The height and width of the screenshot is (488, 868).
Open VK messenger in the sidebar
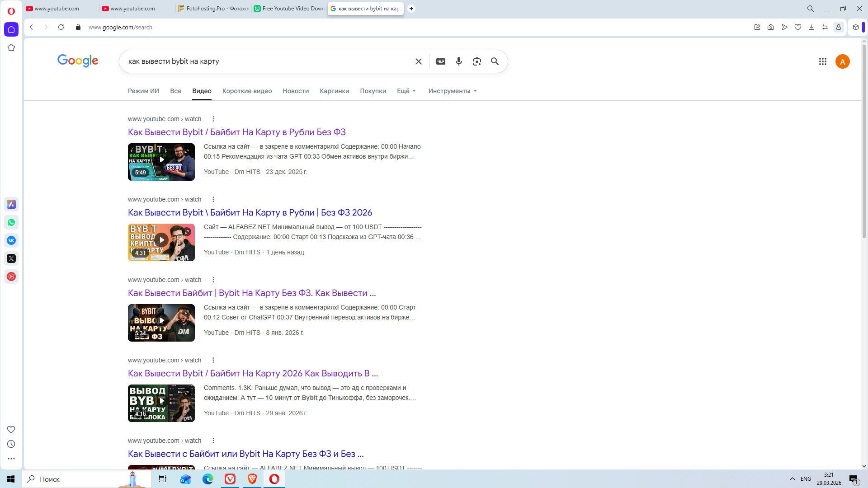tap(11, 240)
